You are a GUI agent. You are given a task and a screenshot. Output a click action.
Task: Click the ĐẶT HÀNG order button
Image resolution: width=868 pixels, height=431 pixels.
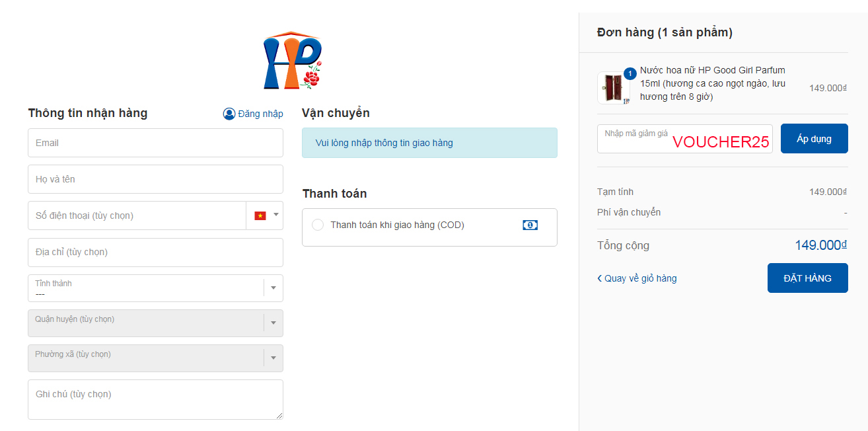(807, 278)
